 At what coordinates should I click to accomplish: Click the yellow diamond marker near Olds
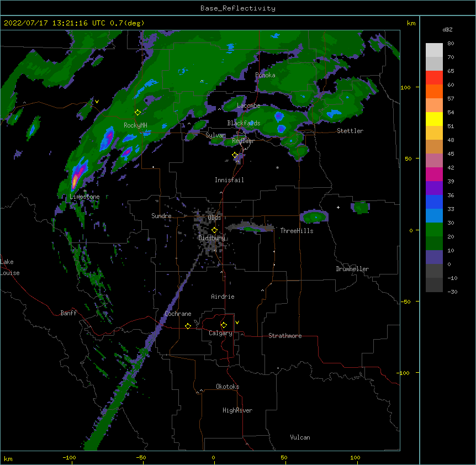point(214,230)
